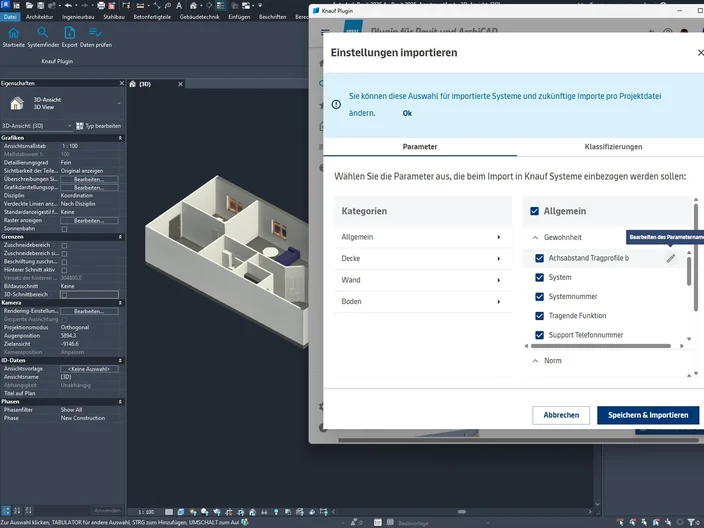Collapse the Grafiken properties section

tap(120, 138)
